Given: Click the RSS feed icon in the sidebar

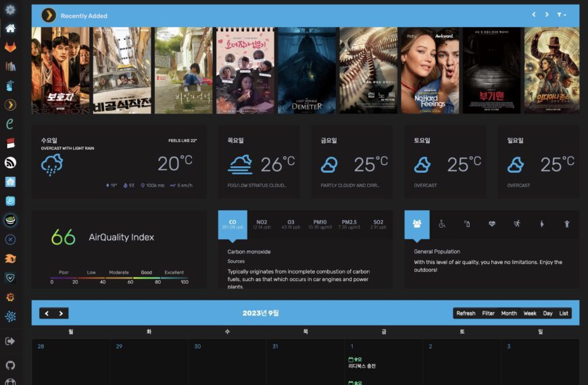Looking at the screenshot, I should click(10, 162).
